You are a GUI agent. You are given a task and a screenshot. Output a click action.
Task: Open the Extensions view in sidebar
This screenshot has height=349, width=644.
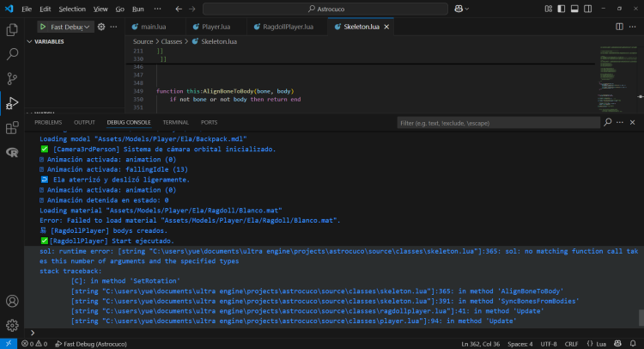click(x=12, y=128)
